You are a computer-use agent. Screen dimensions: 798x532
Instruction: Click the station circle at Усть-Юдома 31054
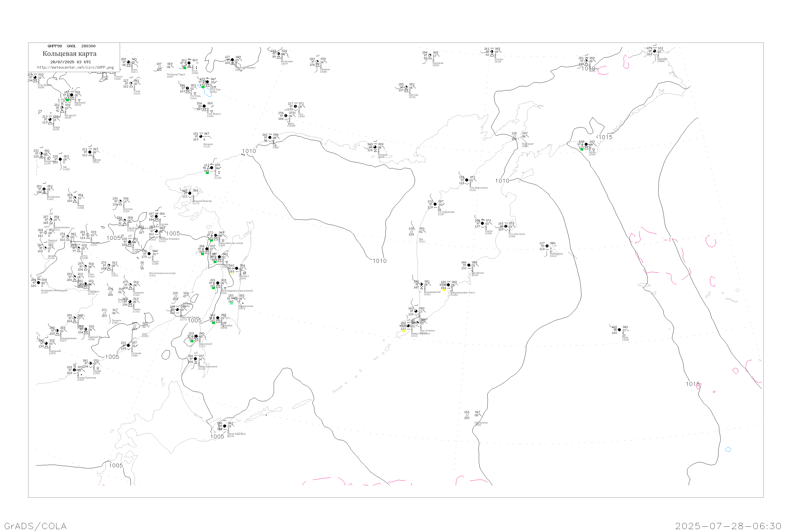204,106
